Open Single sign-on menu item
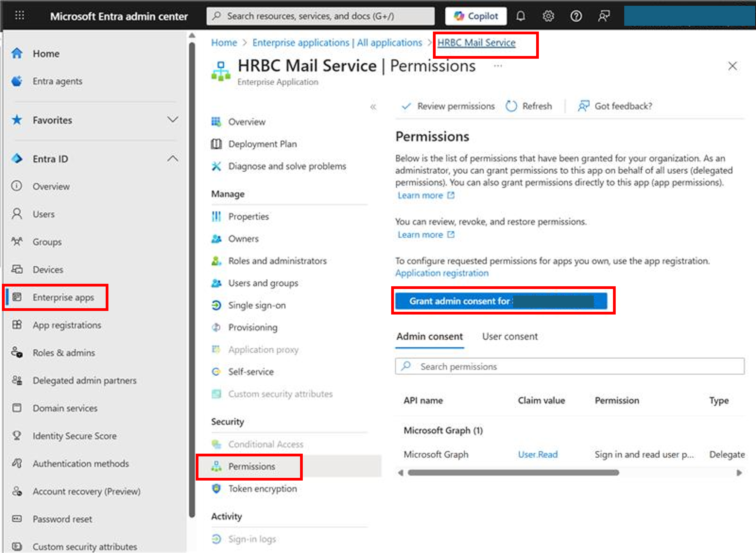Screen dimensions: 756x553 pyautogui.click(x=257, y=305)
